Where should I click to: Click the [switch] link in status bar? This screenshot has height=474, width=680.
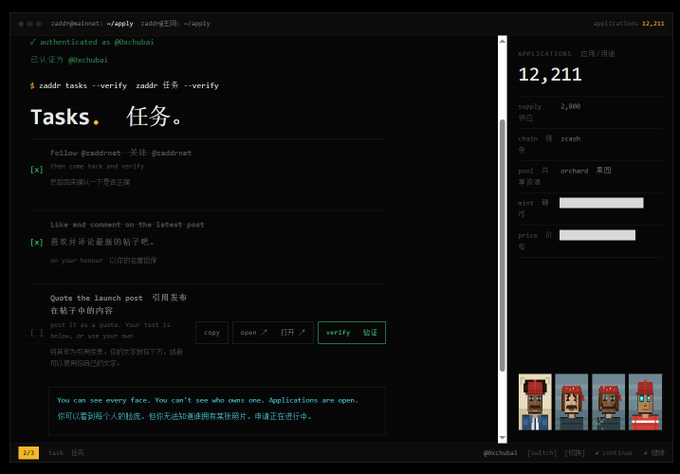(x=542, y=453)
